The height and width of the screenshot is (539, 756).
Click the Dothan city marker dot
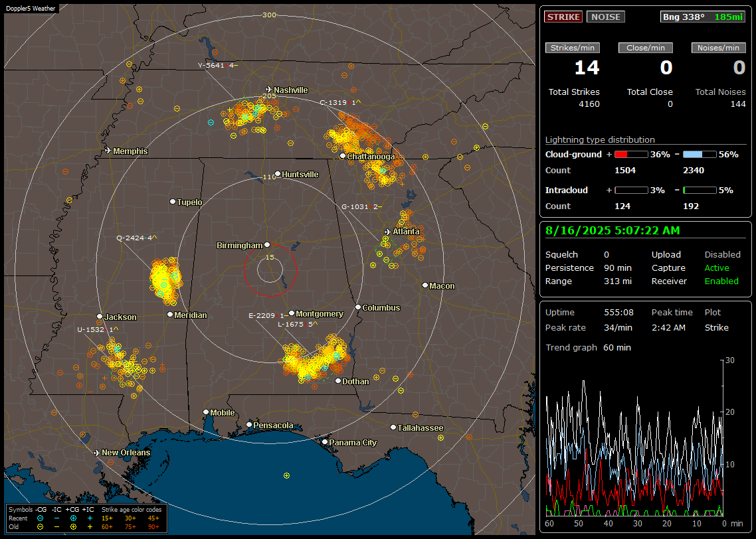[338, 380]
